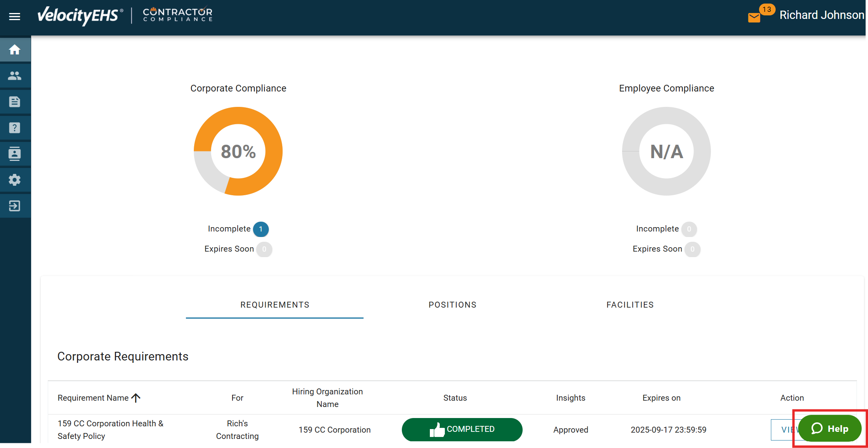This screenshot has width=868, height=448.
Task: Open the Documents sidebar icon
Action: tap(15, 102)
